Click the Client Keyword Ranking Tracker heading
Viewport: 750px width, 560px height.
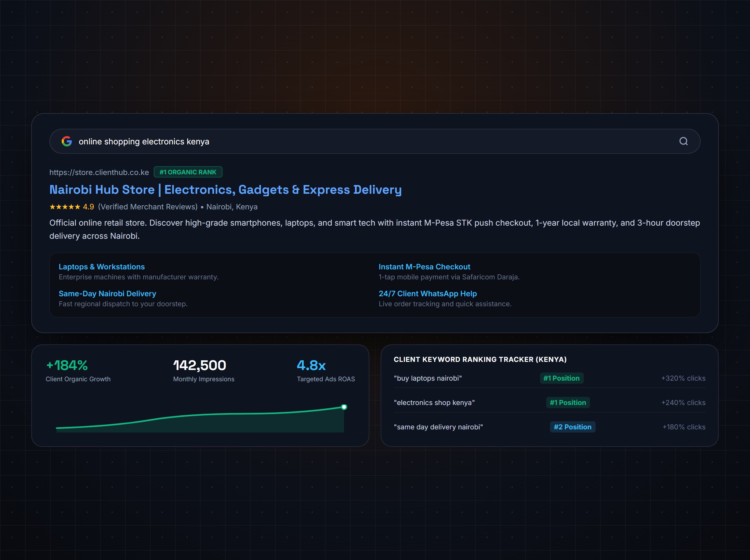pyautogui.click(x=480, y=359)
